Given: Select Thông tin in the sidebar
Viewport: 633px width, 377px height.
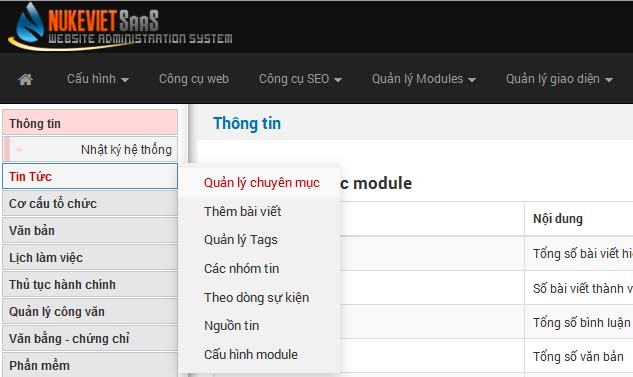Looking at the screenshot, I should click(x=90, y=122).
